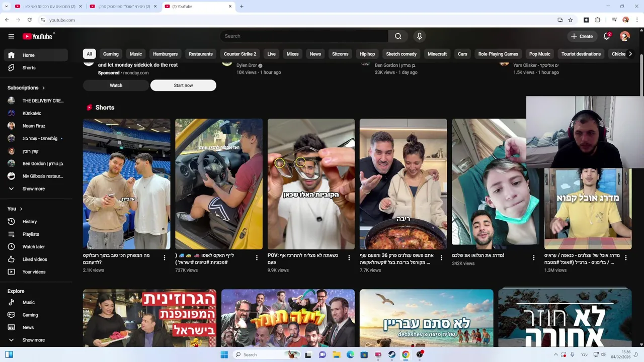
Task: Select the Music filter chip
Action: tap(136, 54)
